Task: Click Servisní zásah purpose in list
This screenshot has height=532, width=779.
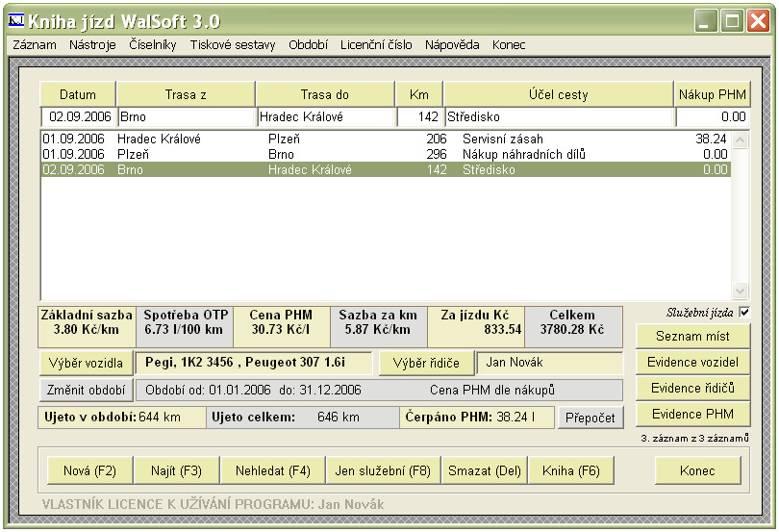Action: (502, 139)
